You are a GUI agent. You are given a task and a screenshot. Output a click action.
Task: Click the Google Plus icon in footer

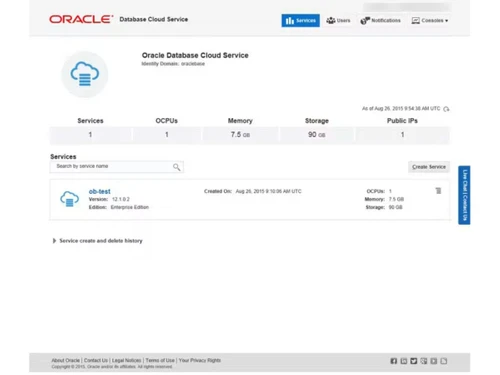pyautogui.click(x=424, y=361)
